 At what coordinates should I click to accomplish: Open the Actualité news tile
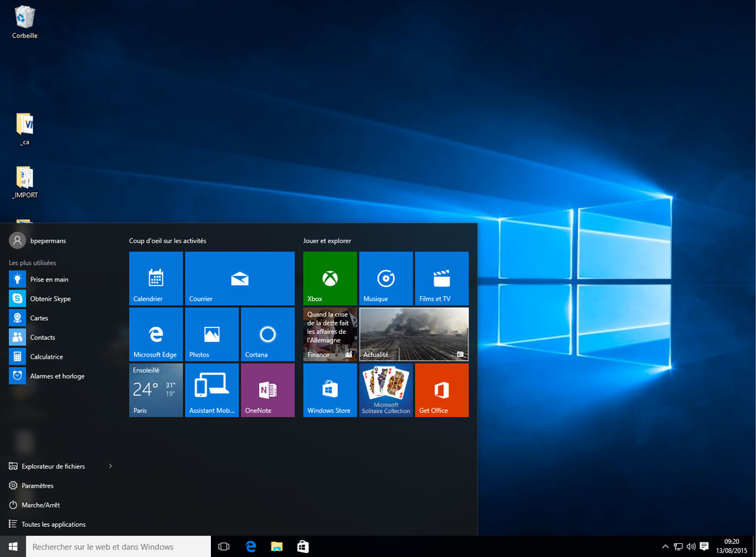click(414, 334)
